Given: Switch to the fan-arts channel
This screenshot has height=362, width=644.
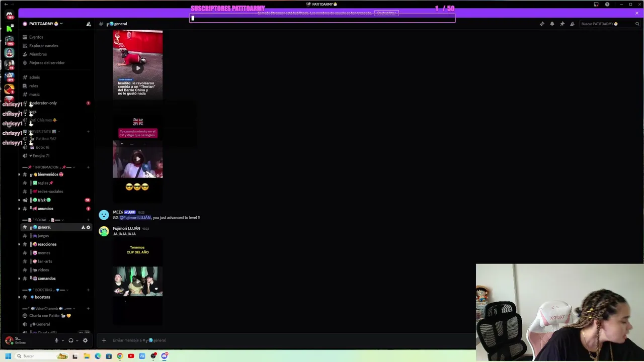Looking at the screenshot, I should coord(56,261).
